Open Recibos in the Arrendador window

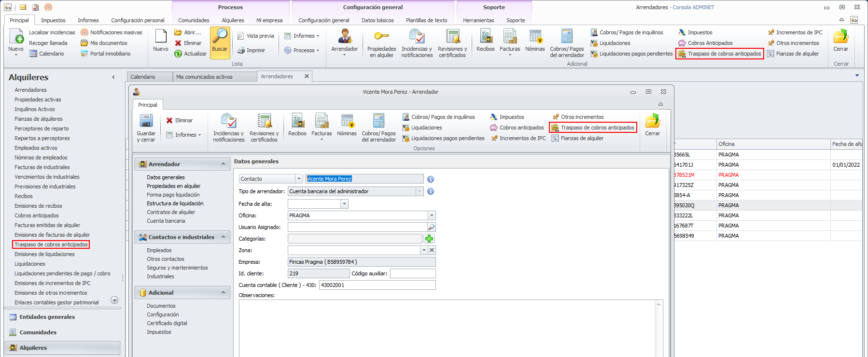click(297, 125)
